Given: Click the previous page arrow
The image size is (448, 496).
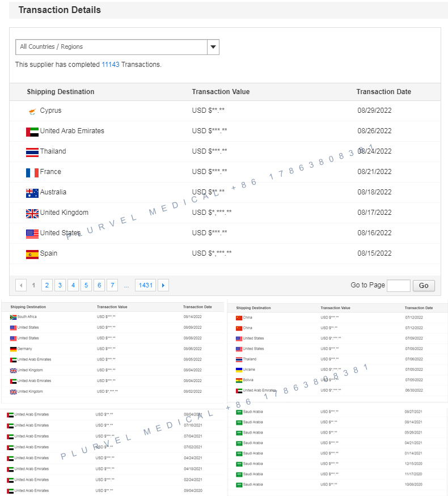Looking at the screenshot, I should coord(21,285).
